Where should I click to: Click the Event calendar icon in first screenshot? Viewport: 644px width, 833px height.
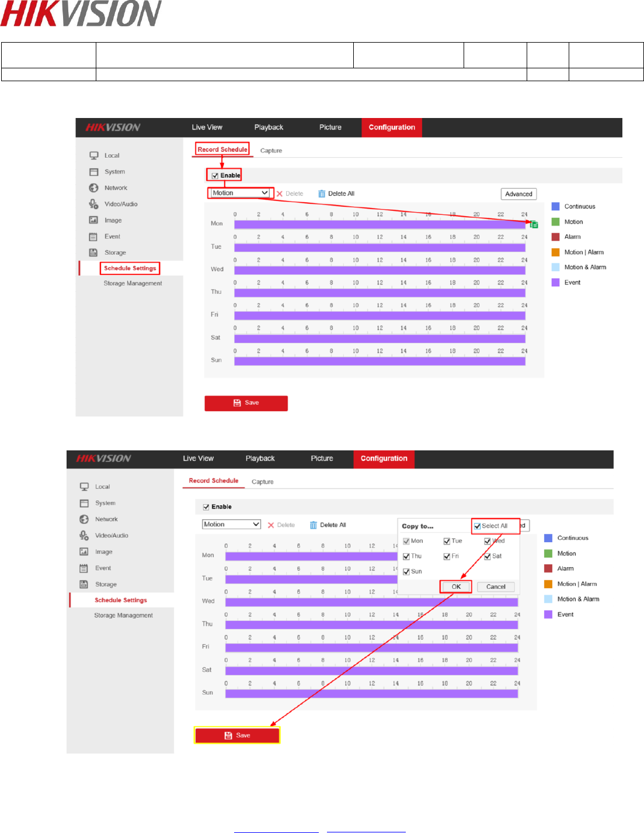[93, 237]
